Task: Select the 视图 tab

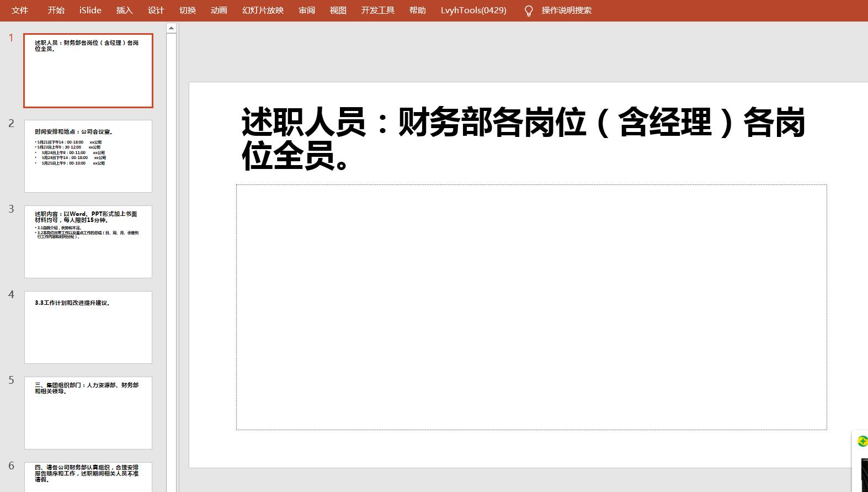Action: click(338, 10)
